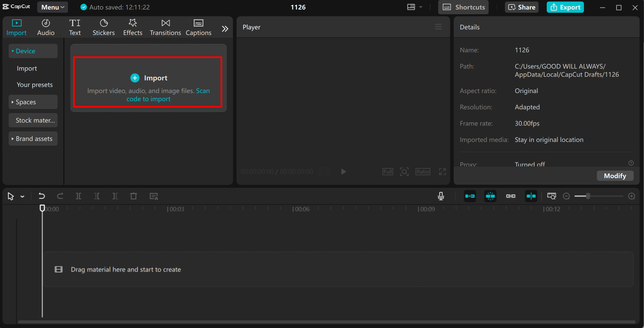Click the icon next to the trash
Screen dimensions: 644x328
click(x=154, y=196)
